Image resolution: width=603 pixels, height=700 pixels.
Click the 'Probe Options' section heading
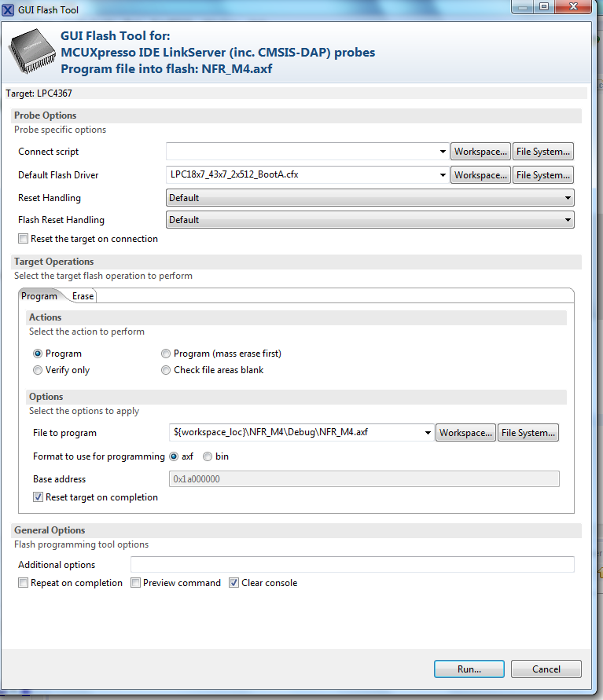click(45, 115)
